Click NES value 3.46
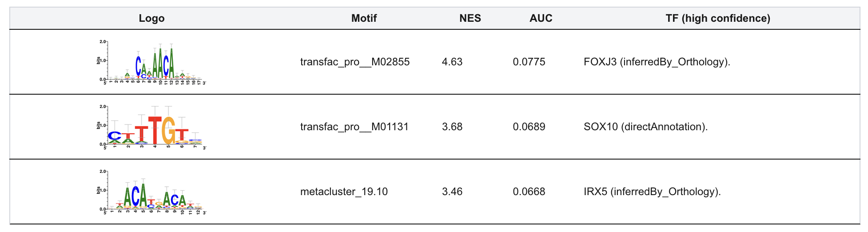 [x=452, y=192]
